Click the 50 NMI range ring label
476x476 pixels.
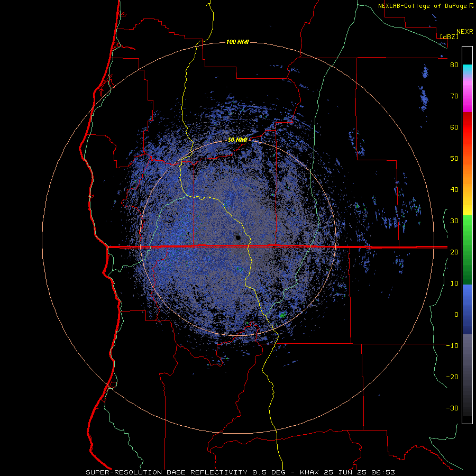[x=237, y=140]
